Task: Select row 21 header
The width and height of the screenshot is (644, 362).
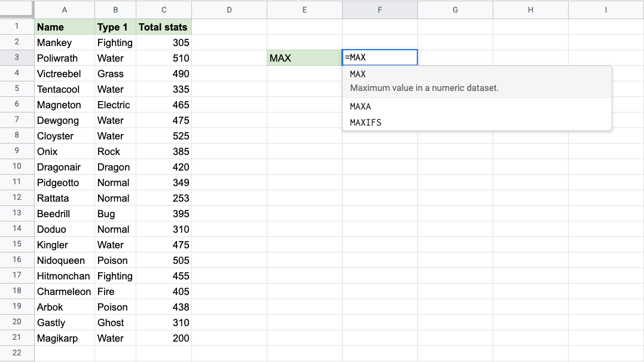Action: [x=17, y=338]
